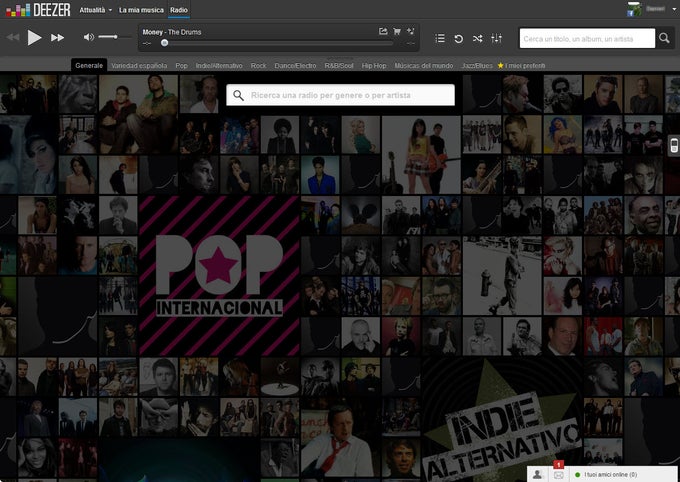
Task: Switch to Músicas del mundo tab
Action: click(424, 66)
